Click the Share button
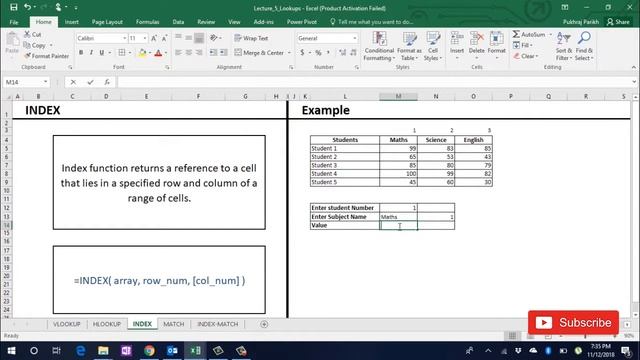640x360 pixels. point(618,22)
